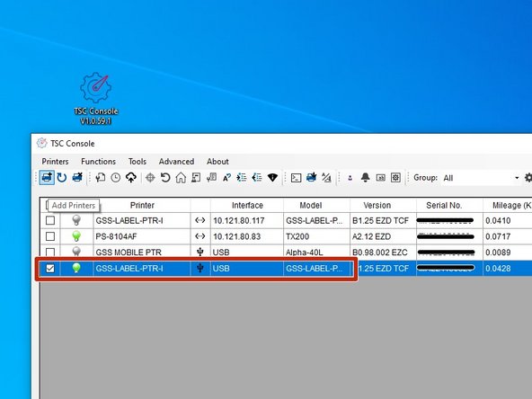This screenshot has width=532, height=399.
Task: Click the blue refresh arrow icon
Action: pos(62,177)
